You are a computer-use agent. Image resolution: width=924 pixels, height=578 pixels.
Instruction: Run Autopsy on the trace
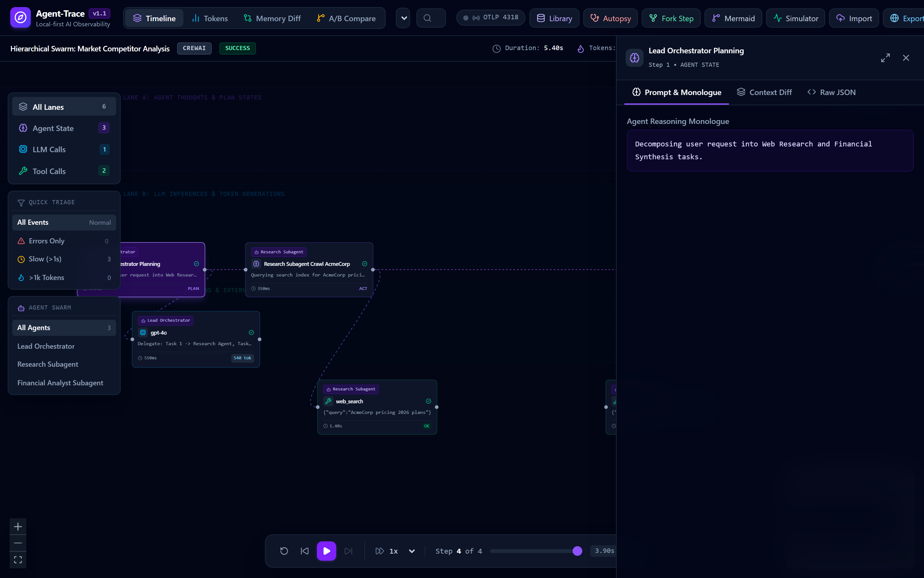(x=611, y=18)
